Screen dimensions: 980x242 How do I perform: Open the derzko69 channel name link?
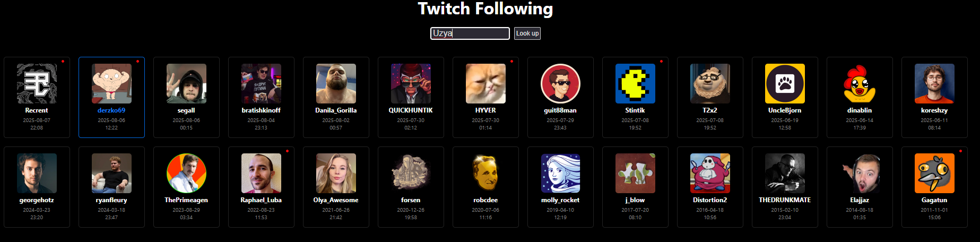point(111,110)
